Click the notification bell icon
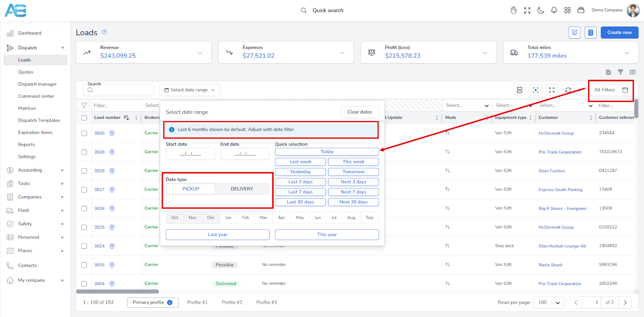This screenshot has width=644, height=317. click(554, 10)
